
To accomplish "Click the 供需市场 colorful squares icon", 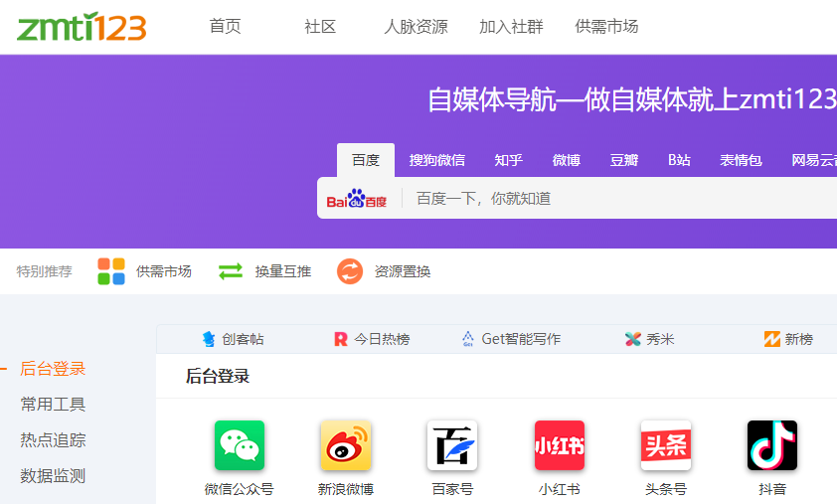I will pyautogui.click(x=111, y=271).
